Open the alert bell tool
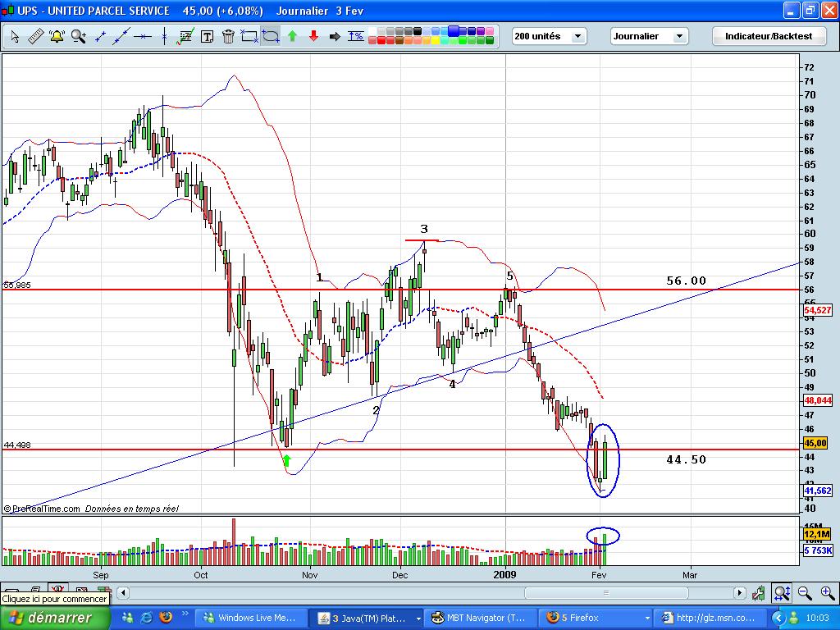The width and height of the screenshot is (840, 630). tap(57, 36)
